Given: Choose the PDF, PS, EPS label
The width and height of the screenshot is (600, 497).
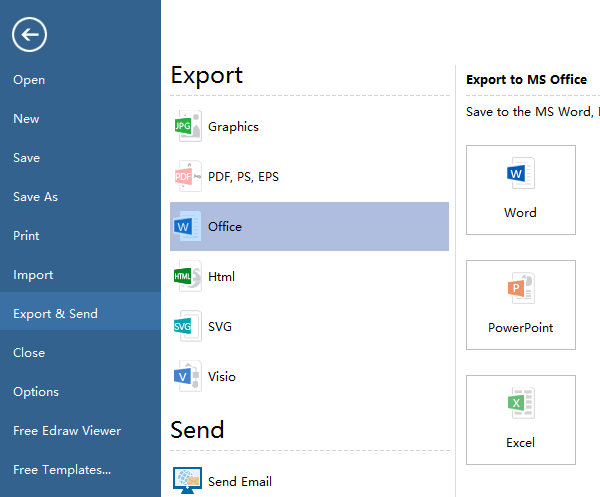Looking at the screenshot, I should tap(243, 177).
